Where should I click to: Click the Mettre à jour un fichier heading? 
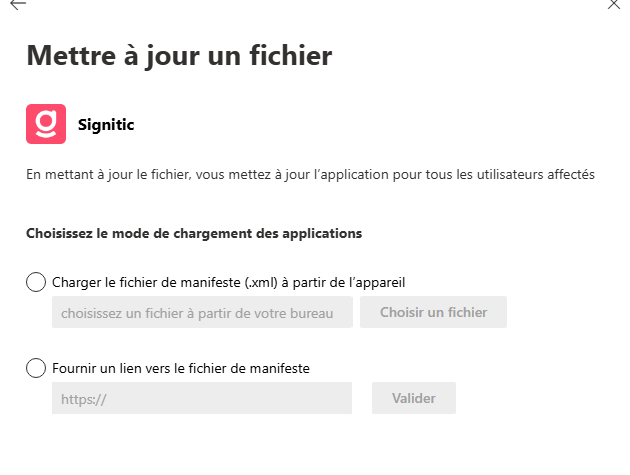[179, 55]
